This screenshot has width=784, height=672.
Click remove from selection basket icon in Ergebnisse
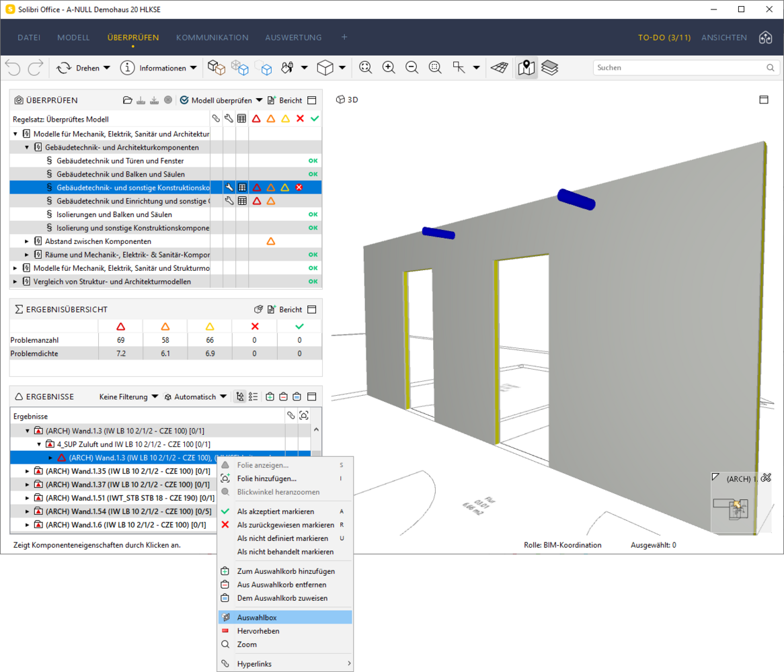pyautogui.click(x=284, y=396)
